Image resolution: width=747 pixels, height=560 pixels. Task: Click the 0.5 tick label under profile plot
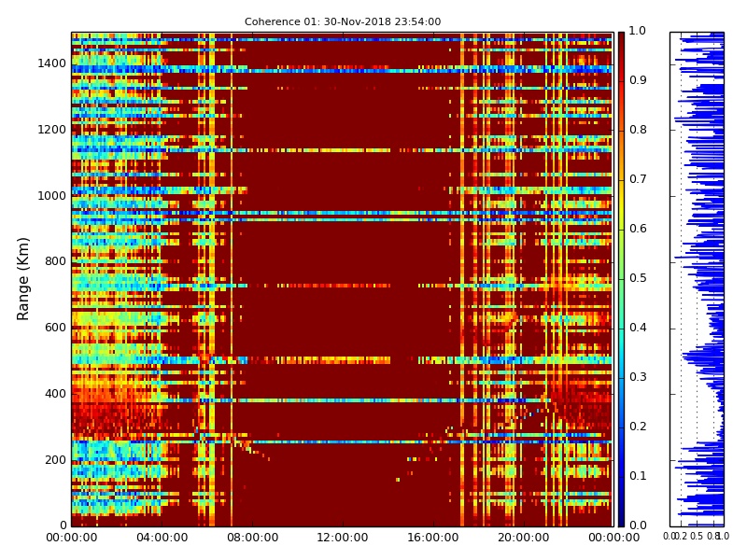tap(697, 536)
